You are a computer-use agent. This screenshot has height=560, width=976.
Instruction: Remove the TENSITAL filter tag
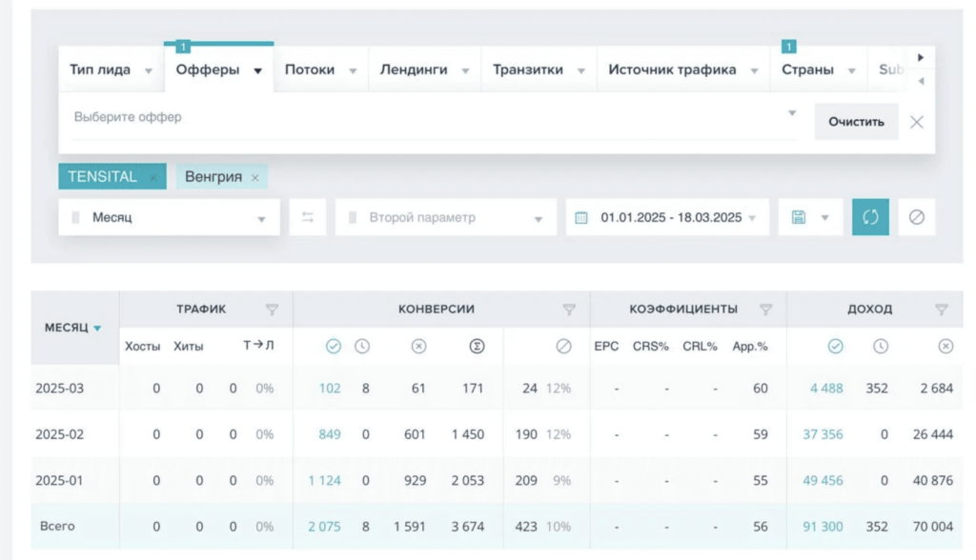153,177
